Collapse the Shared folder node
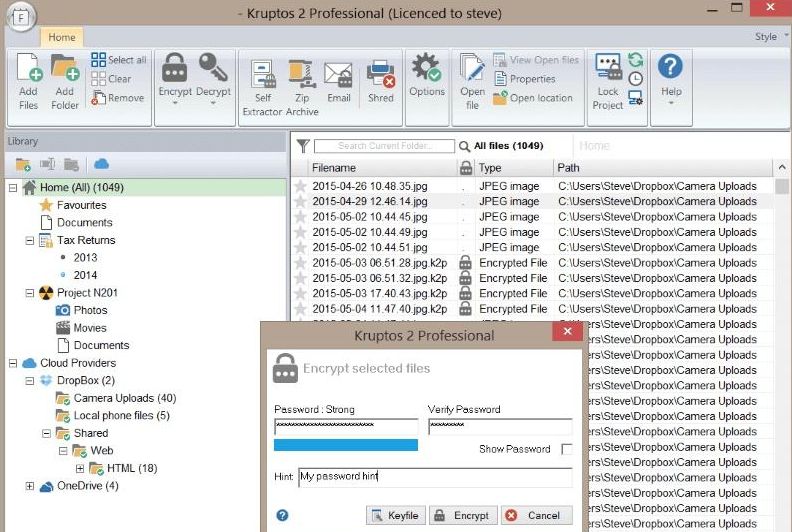This screenshot has height=532, width=792. pos(46,433)
